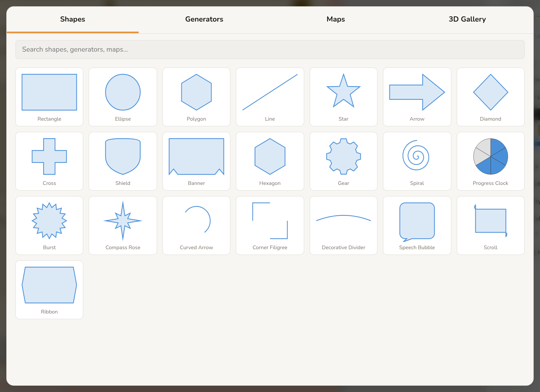Image resolution: width=540 pixels, height=392 pixels.
Task: Select the Arrow shape
Action: click(417, 97)
